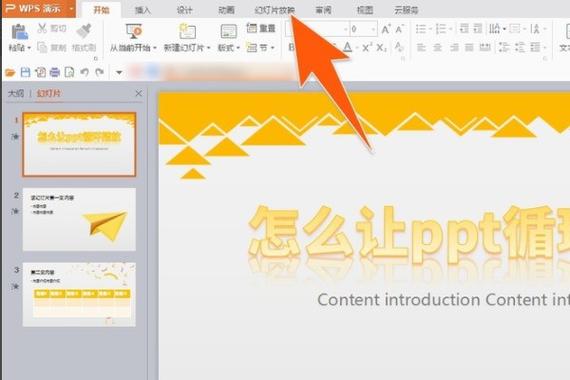Toggle superscript X² formatting

(x=367, y=47)
